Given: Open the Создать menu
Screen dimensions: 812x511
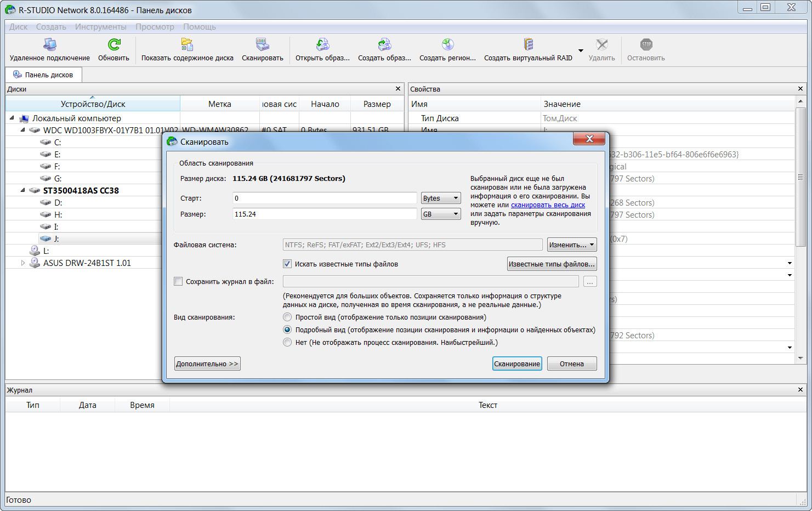Looking at the screenshot, I should (51, 26).
